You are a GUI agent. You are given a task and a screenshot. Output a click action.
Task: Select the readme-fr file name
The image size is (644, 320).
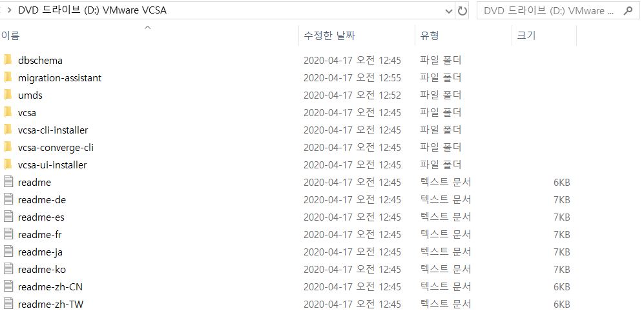point(40,235)
